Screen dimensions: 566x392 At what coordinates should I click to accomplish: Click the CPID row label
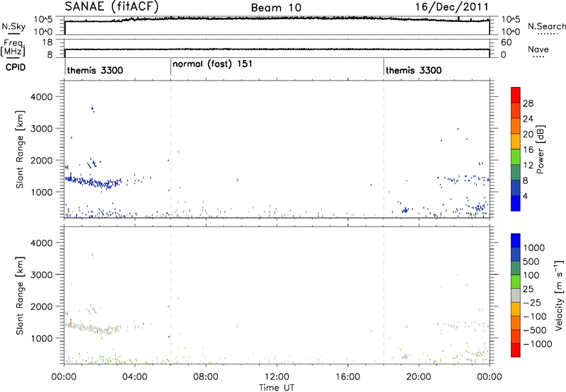pos(16,67)
